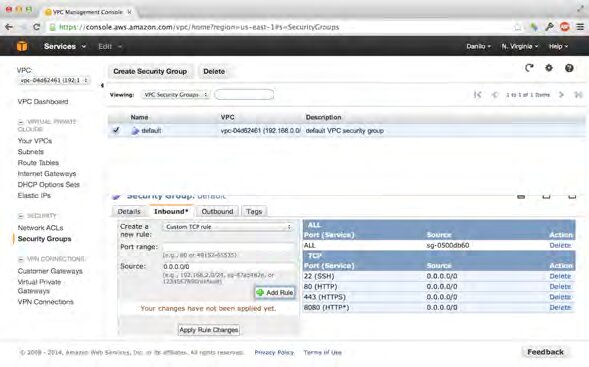Open the N. Virginia region menu

coord(520,46)
